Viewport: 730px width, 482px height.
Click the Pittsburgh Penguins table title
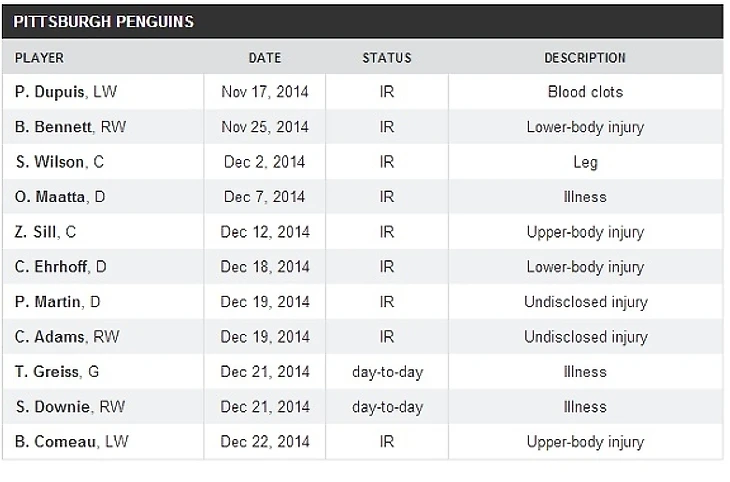pos(104,21)
